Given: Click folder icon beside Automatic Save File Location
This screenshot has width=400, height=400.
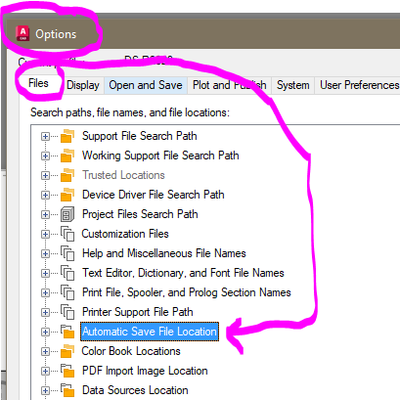Looking at the screenshot, I should (x=67, y=332).
